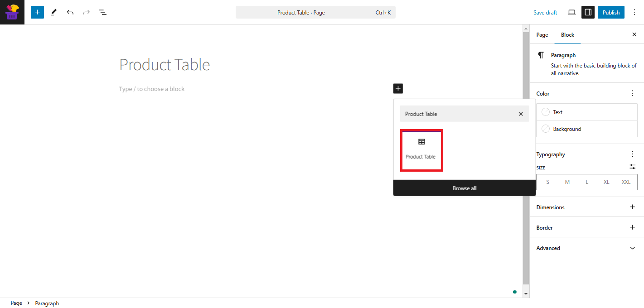Open Document Overview list view
This screenshot has width=644, height=308.
pyautogui.click(x=103, y=12)
